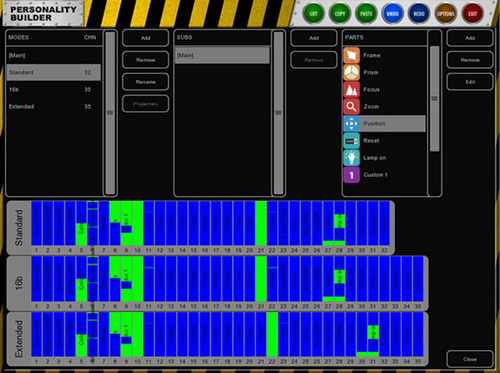Select channel 35 cell in 16b row
The image size is (500, 373).
[x=418, y=279]
